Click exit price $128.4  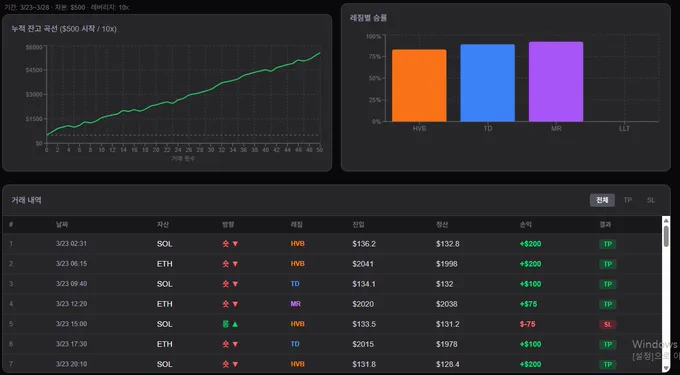pos(448,365)
